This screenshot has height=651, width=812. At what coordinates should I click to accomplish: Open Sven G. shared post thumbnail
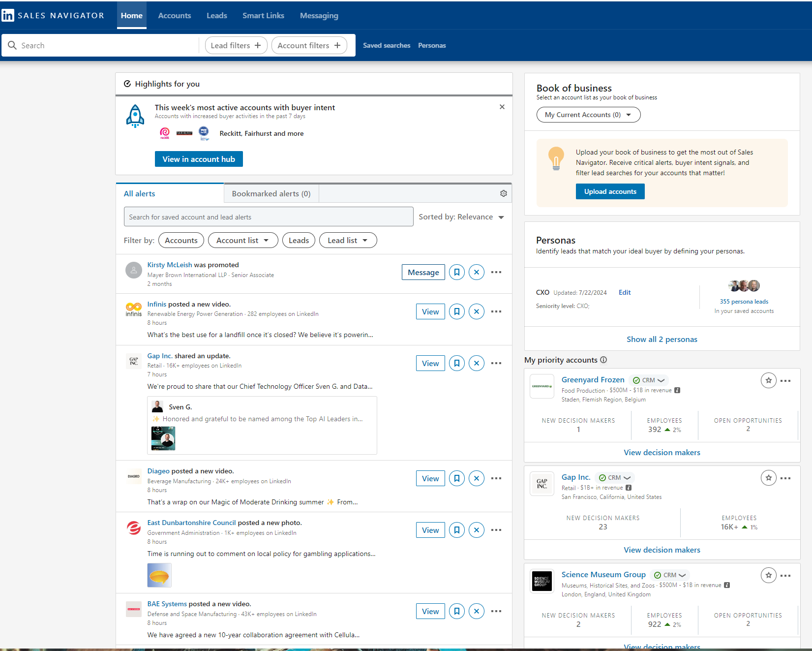(163, 438)
